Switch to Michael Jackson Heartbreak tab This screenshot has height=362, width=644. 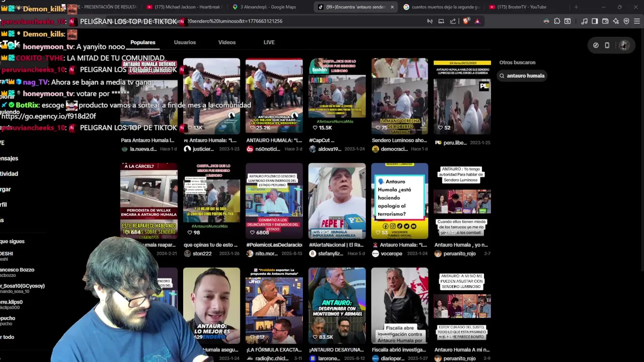(186, 7)
